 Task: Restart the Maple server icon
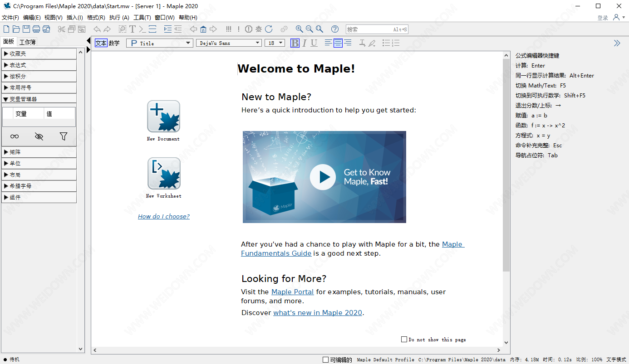tap(269, 29)
